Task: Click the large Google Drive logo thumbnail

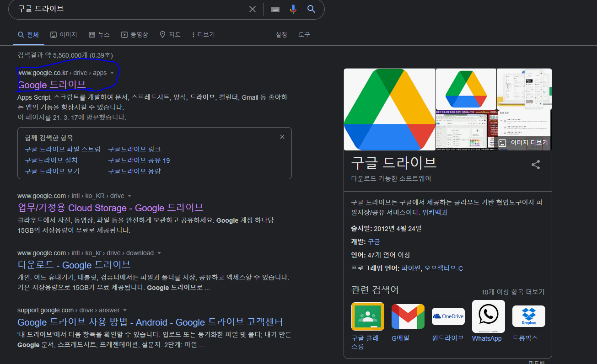Action: coord(389,109)
